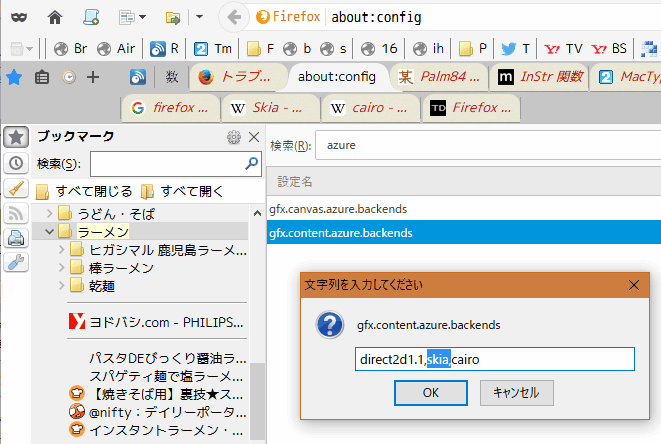Select the sidebar History clock panel
Image resolution: width=661 pixels, height=444 pixels.
coord(16,163)
